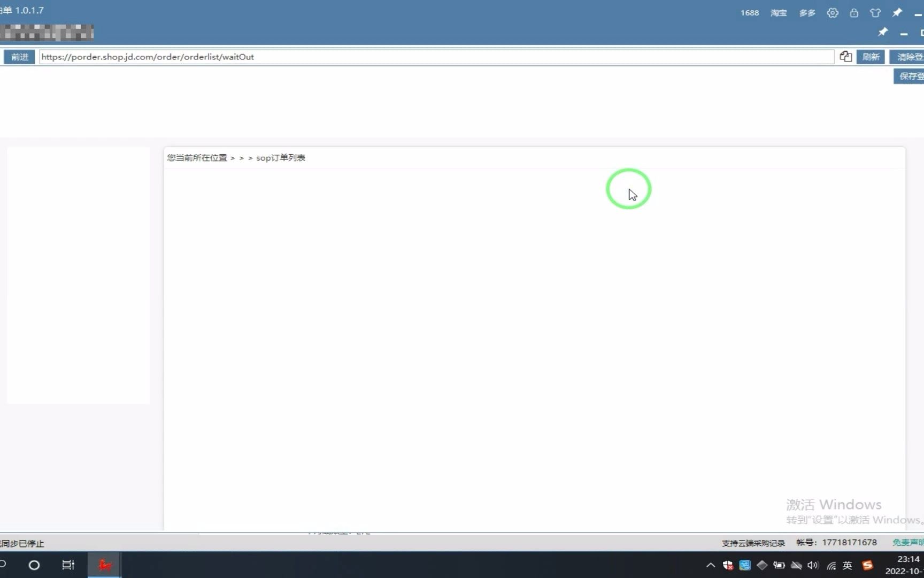Screen dimensions: 924x578
Task: Open Windows Security shield tray icon
Action: (x=728, y=565)
